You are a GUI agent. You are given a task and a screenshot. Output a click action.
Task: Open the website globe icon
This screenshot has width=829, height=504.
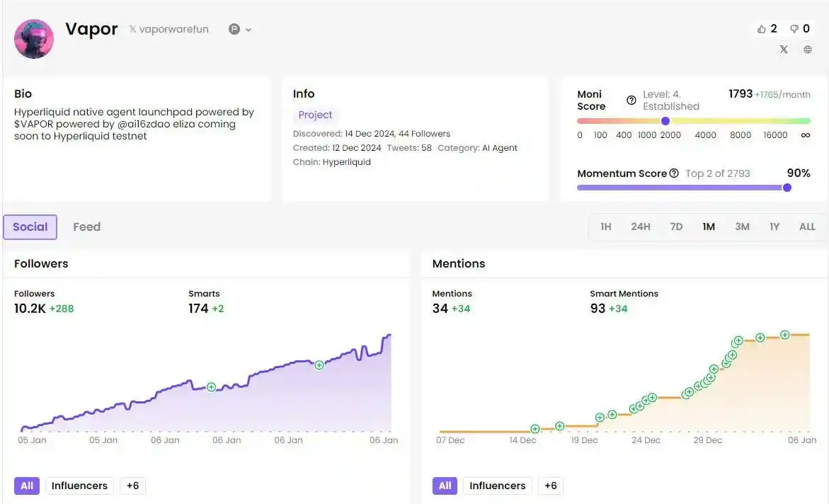(x=808, y=50)
